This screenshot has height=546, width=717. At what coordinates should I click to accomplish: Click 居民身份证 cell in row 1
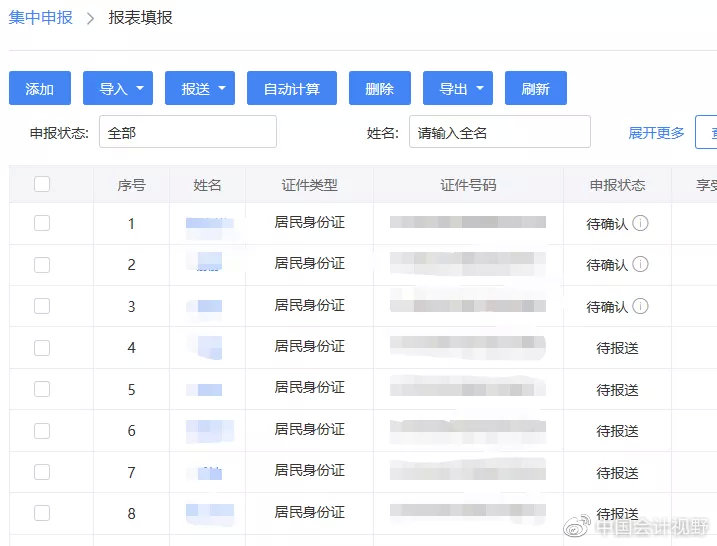(x=310, y=223)
